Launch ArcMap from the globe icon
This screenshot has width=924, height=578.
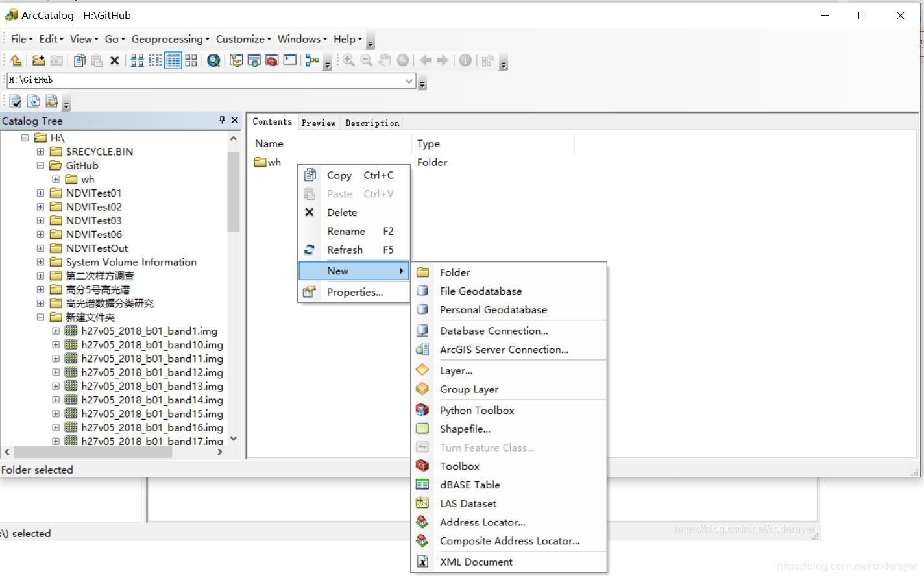tap(213, 60)
